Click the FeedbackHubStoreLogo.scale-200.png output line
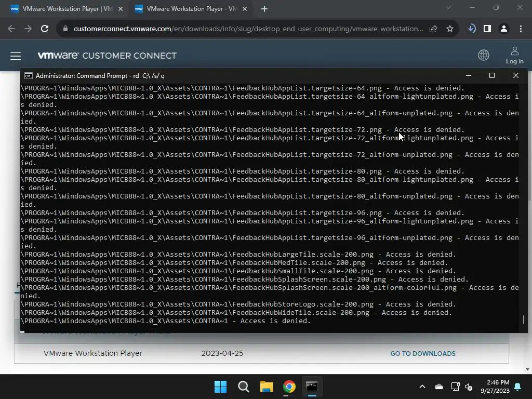Screen dimensions: 532x399 (238, 304)
